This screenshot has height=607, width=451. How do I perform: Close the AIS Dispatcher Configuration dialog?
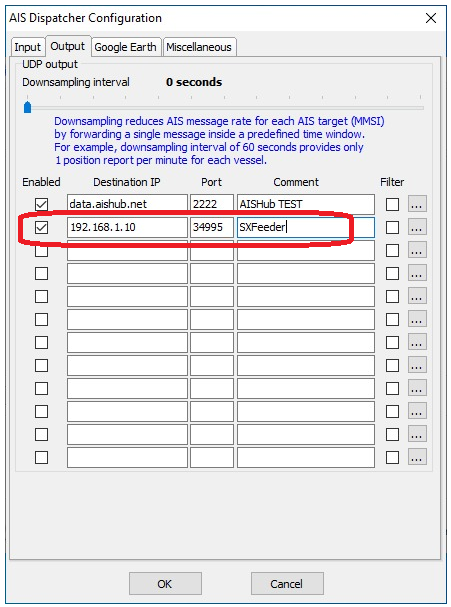(x=431, y=18)
